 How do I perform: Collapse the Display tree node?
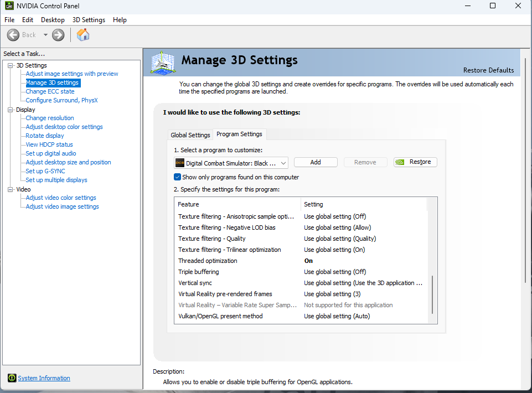point(11,110)
